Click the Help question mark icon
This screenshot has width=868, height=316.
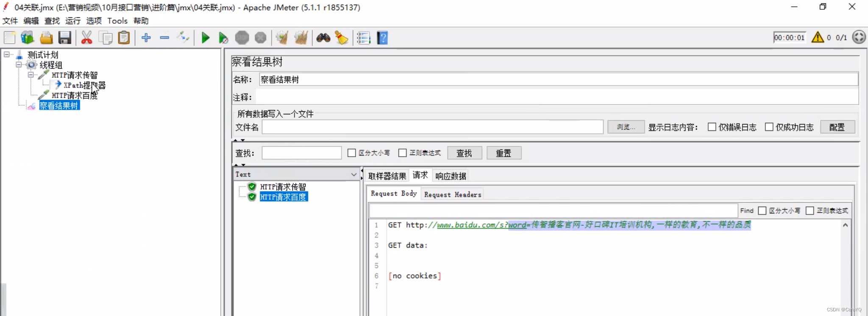pos(382,38)
